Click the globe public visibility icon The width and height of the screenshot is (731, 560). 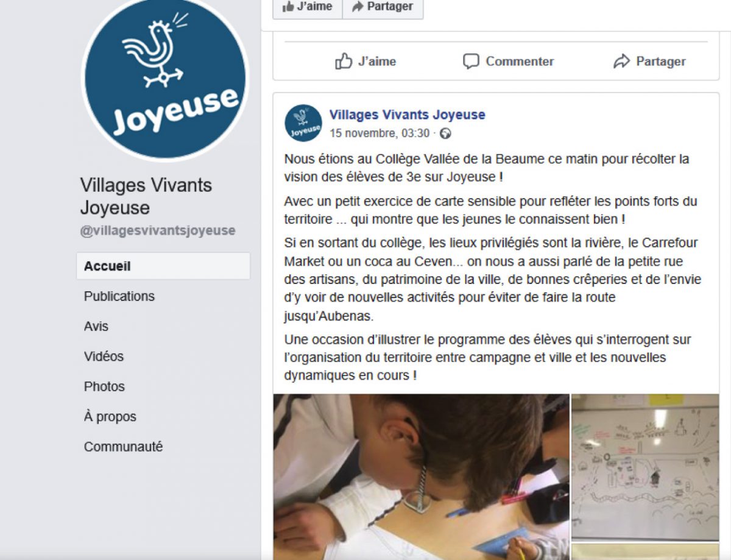click(445, 133)
